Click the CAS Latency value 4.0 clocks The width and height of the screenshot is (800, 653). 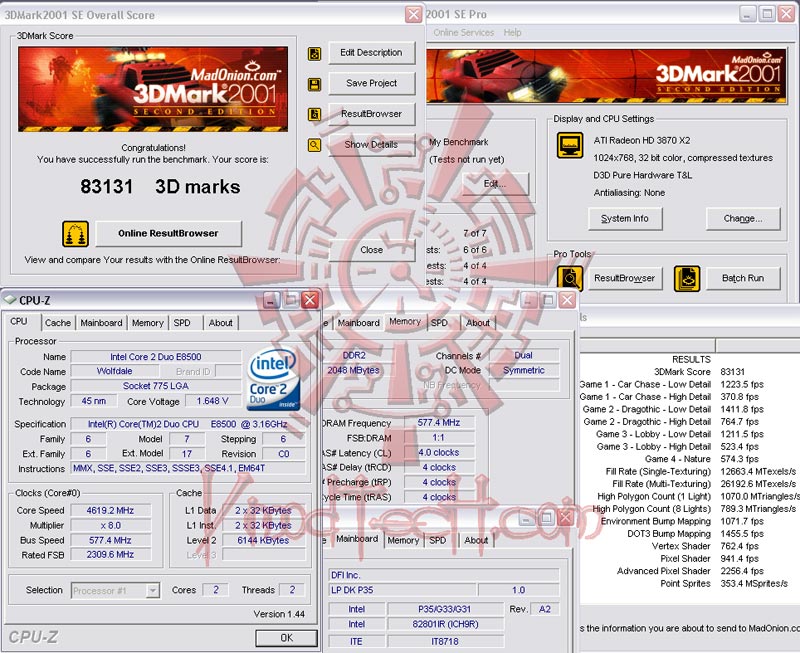(439, 453)
